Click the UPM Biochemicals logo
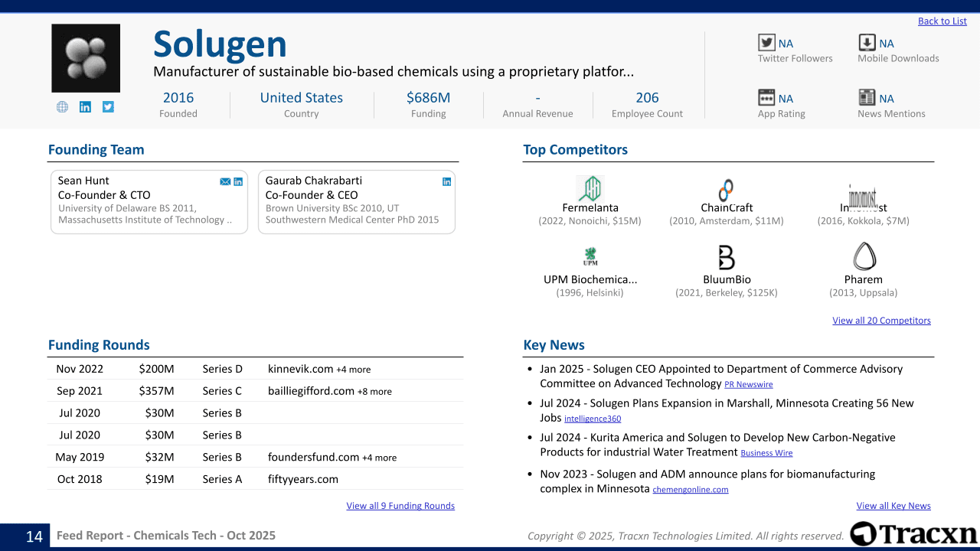Viewport: 980px width, 551px height. click(590, 256)
